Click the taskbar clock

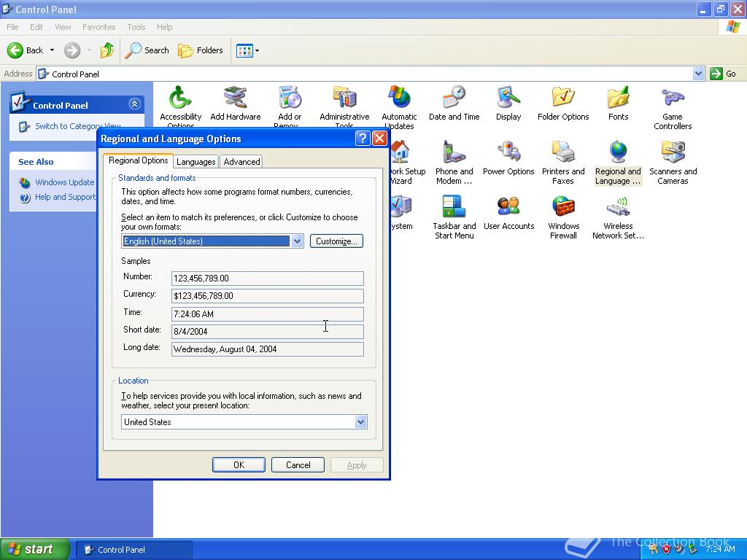tap(720, 549)
